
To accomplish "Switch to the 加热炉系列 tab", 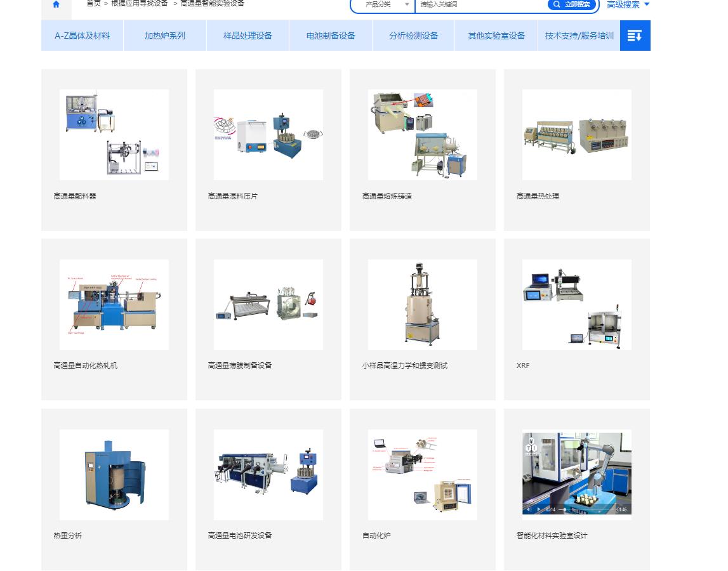I will tap(164, 36).
